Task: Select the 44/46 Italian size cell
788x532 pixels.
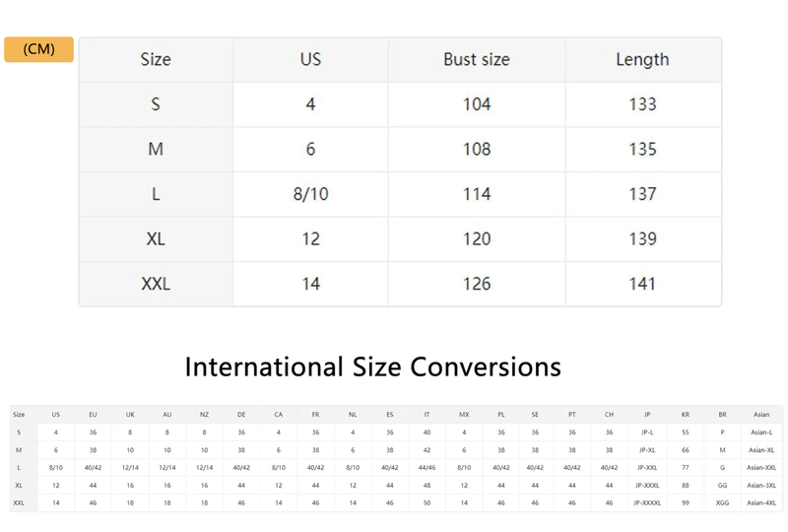Action: (427, 468)
